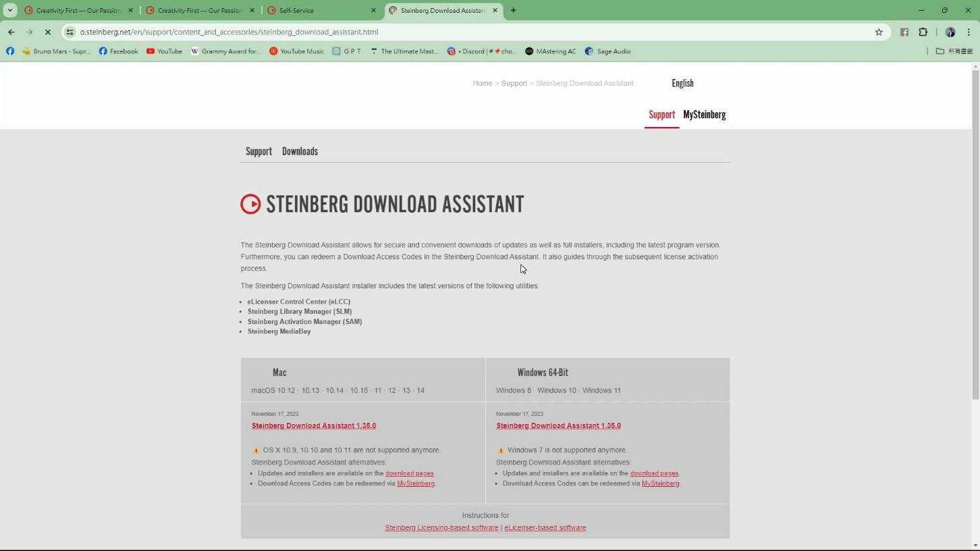Download Steinberg Download Assistant 1.35.0 for Mac
980x551 pixels.
[x=313, y=425]
